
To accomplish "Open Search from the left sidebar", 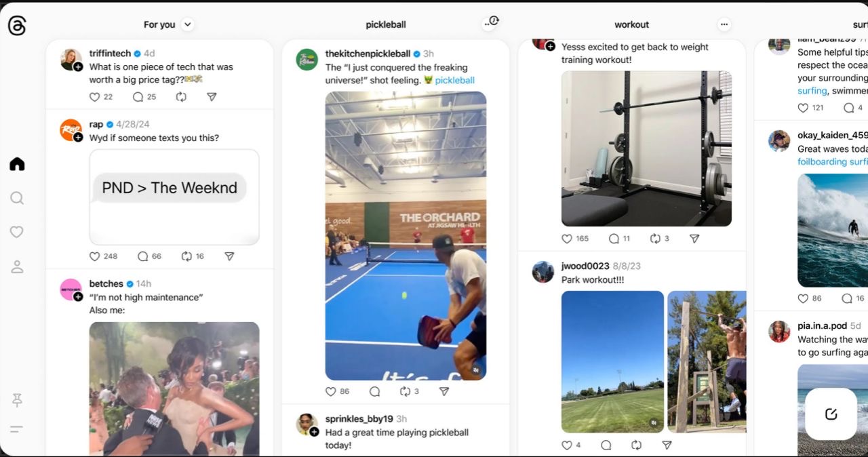I will pyautogui.click(x=17, y=198).
